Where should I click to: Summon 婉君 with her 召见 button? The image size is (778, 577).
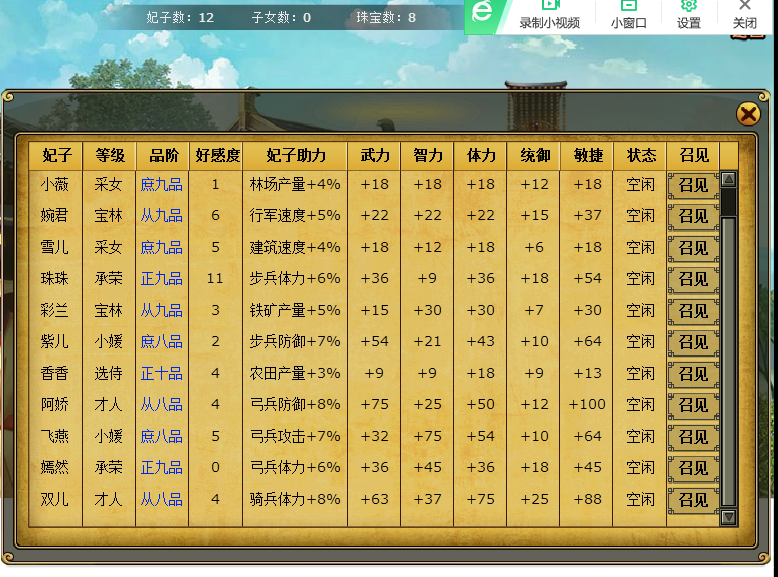tap(693, 216)
